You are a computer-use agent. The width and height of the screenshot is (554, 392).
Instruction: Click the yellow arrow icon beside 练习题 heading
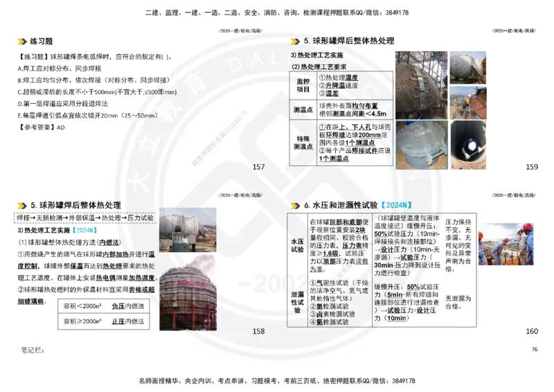point(22,42)
